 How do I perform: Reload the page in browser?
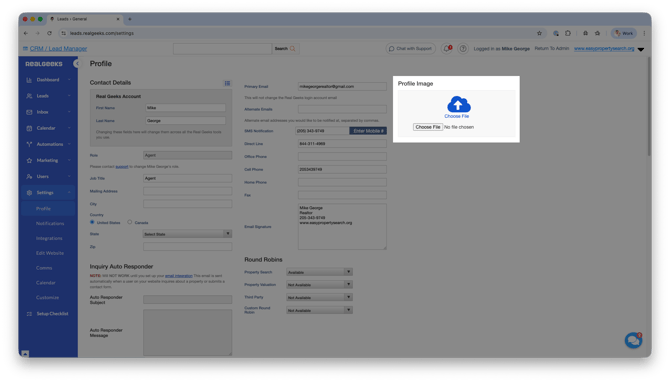pyautogui.click(x=49, y=33)
